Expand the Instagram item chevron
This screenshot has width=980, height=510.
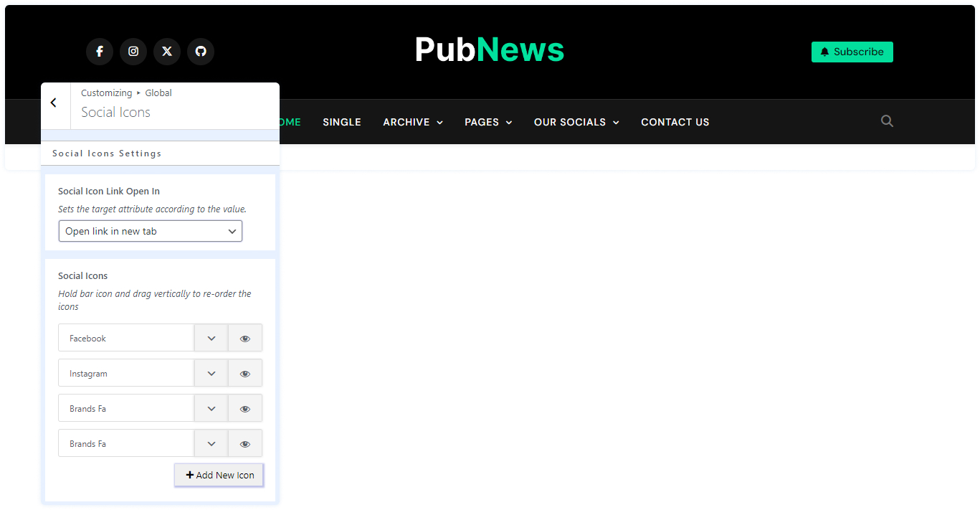[211, 374]
